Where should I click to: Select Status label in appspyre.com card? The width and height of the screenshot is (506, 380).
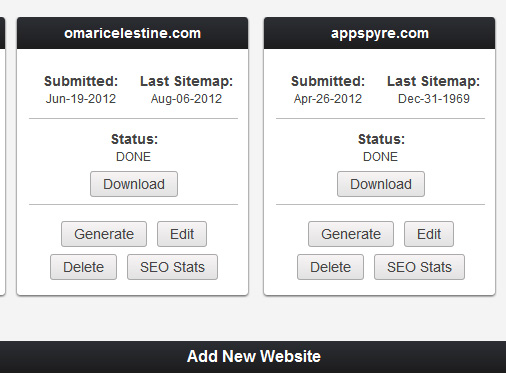[x=381, y=139]
